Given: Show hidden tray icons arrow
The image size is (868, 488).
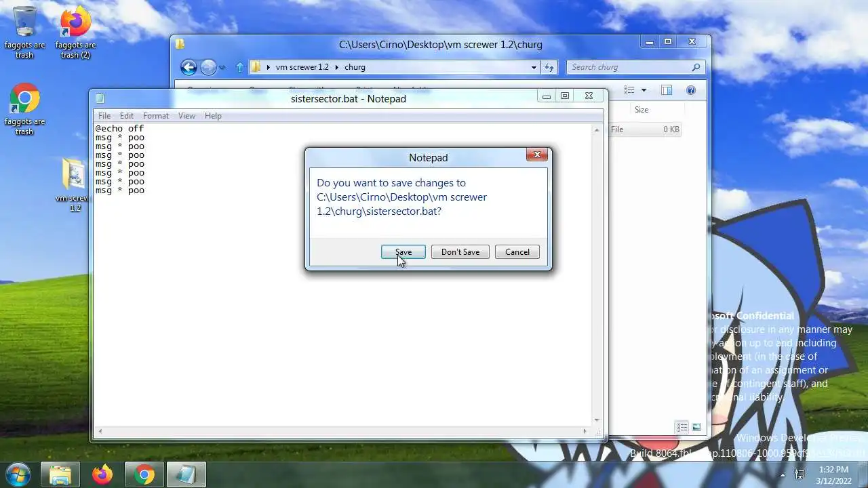Looking at the screenshot, I should tap(783, 474).
